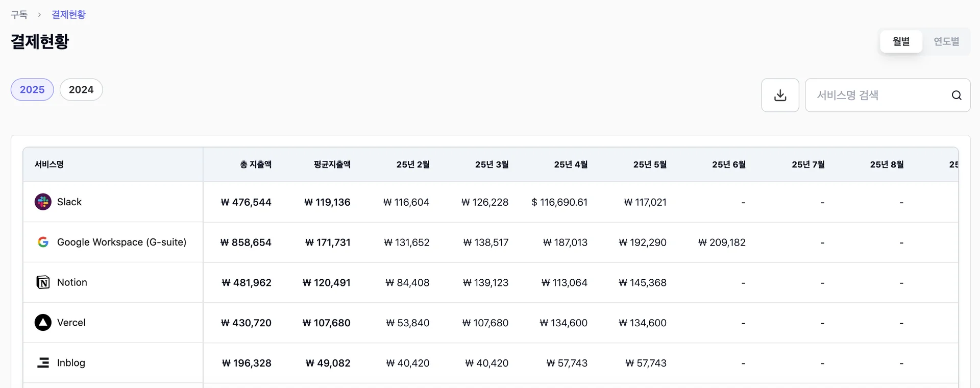The width and height of the screenshot is (980, 388).
Task: Click the 25년 4월 column header
Action: (x=571, y=164)
